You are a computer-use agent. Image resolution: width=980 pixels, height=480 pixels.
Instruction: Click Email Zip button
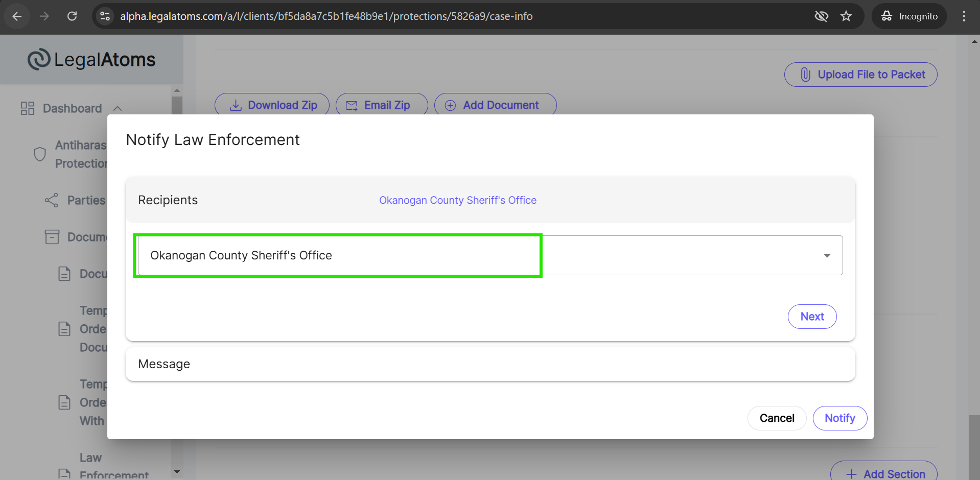coord(382,105)
